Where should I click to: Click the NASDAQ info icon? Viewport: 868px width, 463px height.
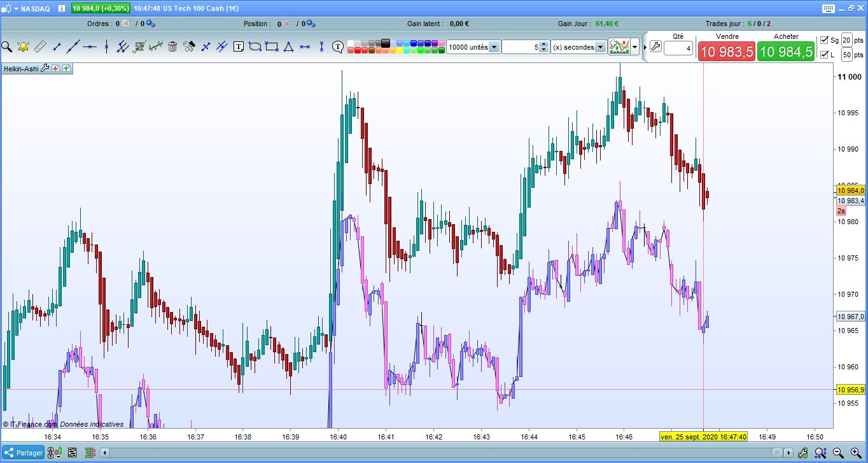tap(60, 8)
